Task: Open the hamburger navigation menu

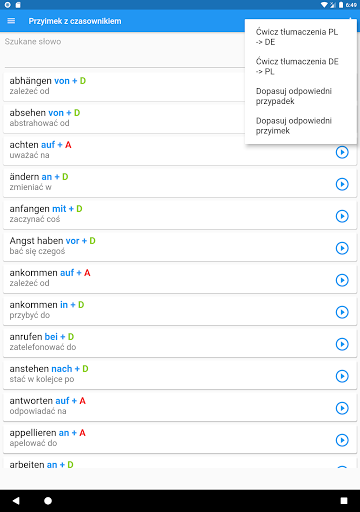Action: click(11, 21)
